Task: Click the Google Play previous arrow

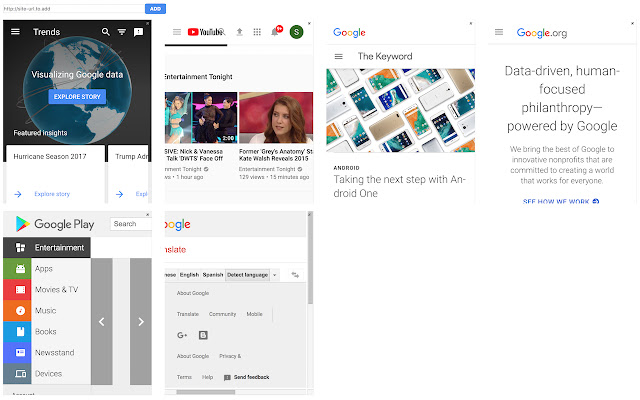Action: pyautogui.click(x=102, y=322)
